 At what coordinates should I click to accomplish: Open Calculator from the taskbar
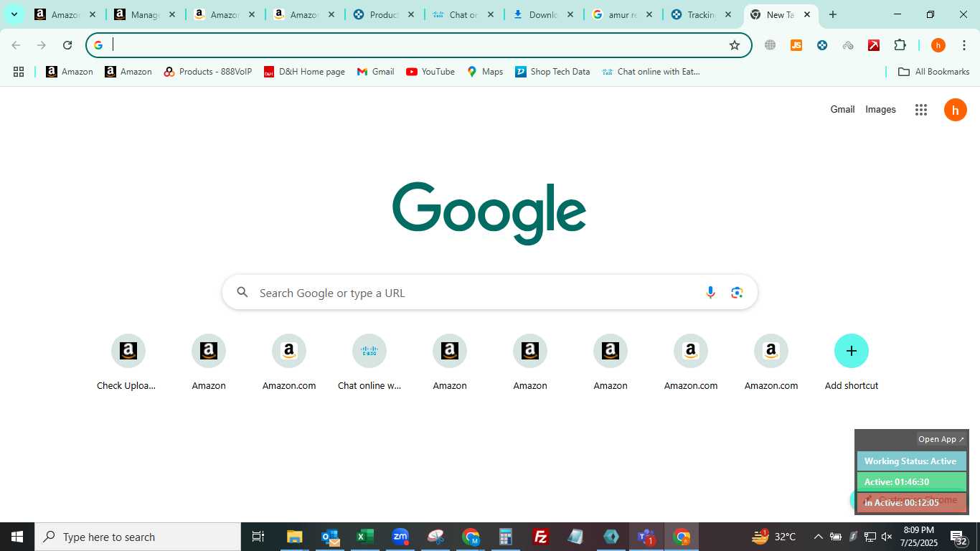[506, 537]
